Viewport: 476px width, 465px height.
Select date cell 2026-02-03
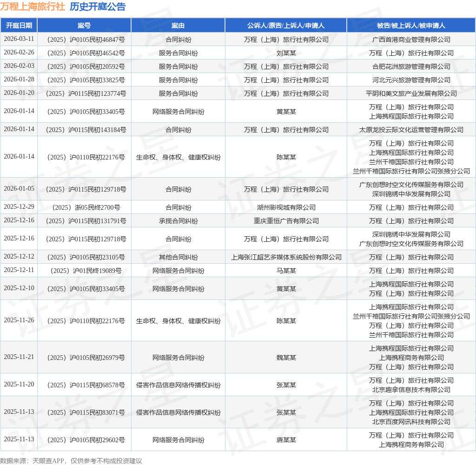[x=19, y=66]
